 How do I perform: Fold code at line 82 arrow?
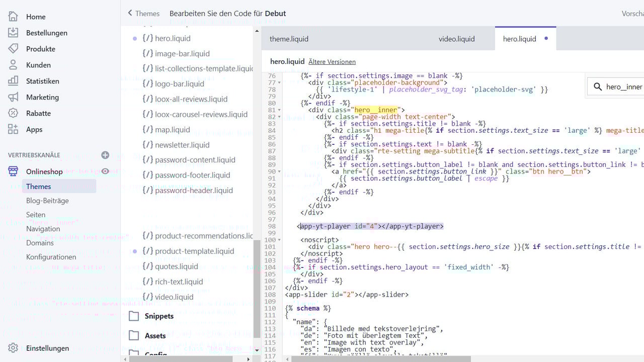pyautogui.click(x=279, y=117)
